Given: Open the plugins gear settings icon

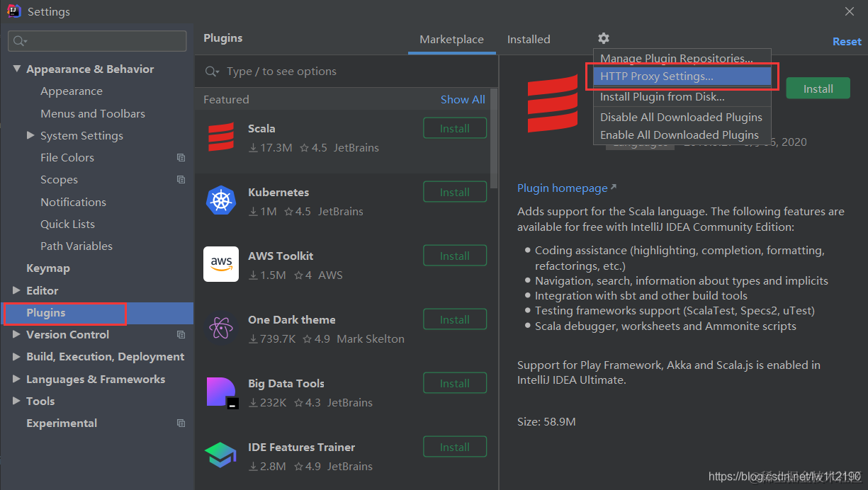Looking at the screenshot, I should tap(603, 39).
